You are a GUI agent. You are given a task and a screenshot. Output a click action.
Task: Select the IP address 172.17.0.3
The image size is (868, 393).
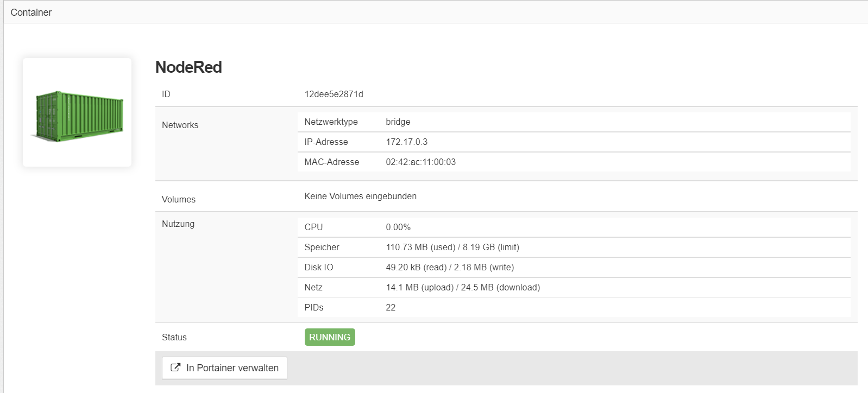click(x=406, y=142)
